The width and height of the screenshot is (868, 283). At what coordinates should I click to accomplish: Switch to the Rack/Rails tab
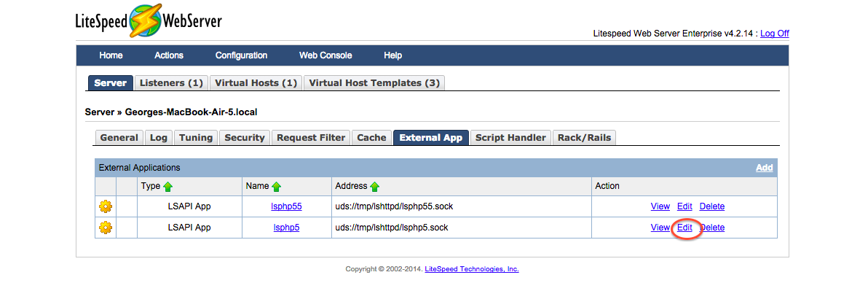(584, 138)
